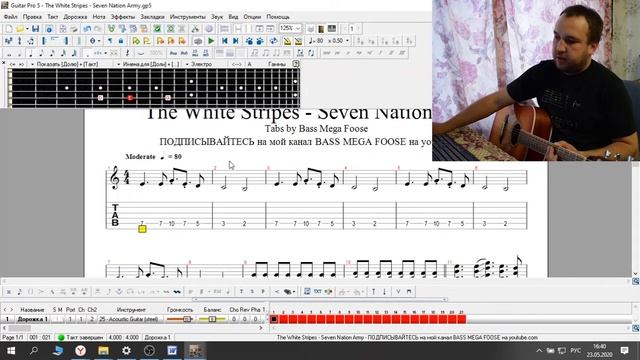Adjust the Громкость volume slider

180,319
